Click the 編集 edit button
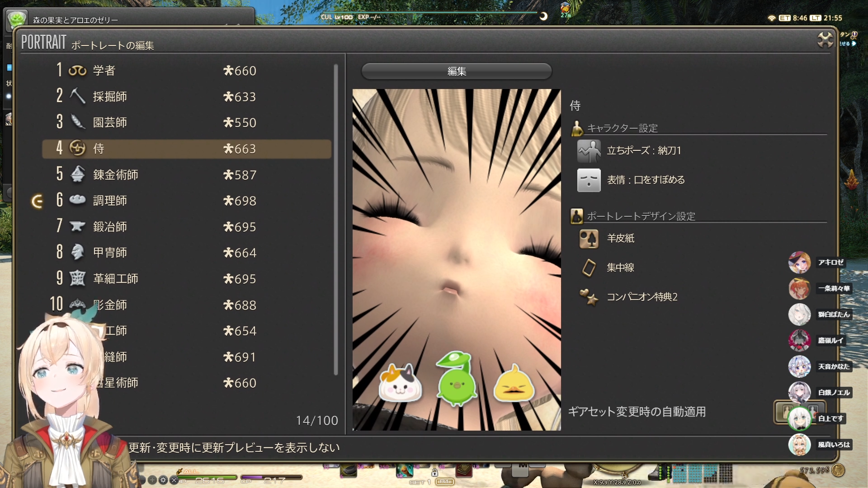This screenshot has height=488, width=868. pyautogui.click(x=457, y=71)
